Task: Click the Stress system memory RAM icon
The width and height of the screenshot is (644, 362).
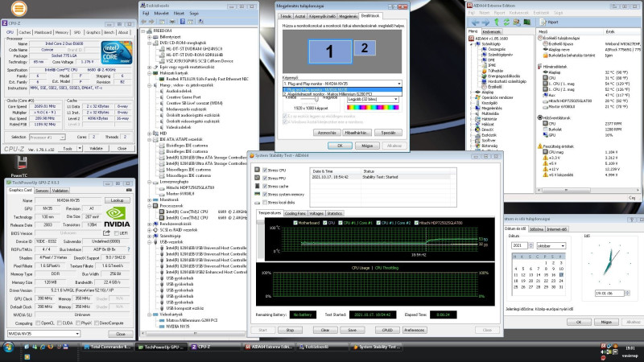Action: click(258, 194)
